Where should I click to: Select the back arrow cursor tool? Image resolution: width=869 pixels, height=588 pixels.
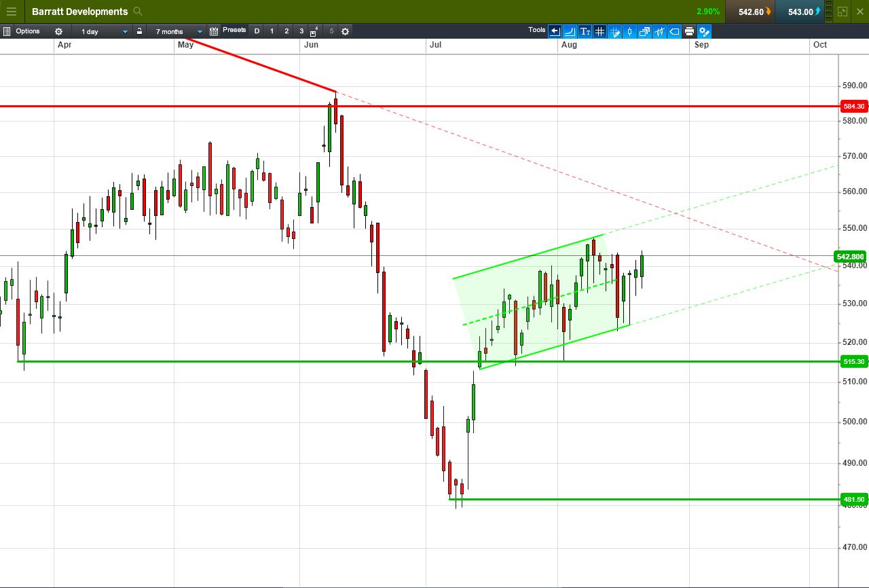coord(555,31)
